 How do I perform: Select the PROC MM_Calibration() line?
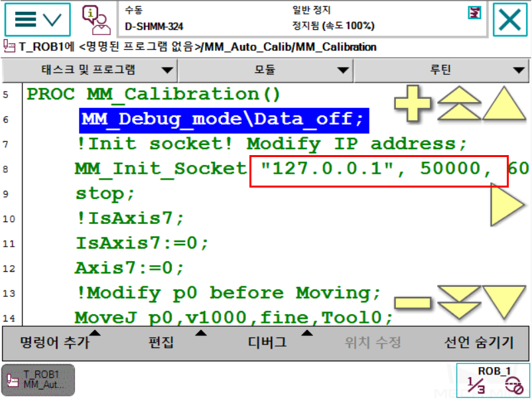point(153,95)
